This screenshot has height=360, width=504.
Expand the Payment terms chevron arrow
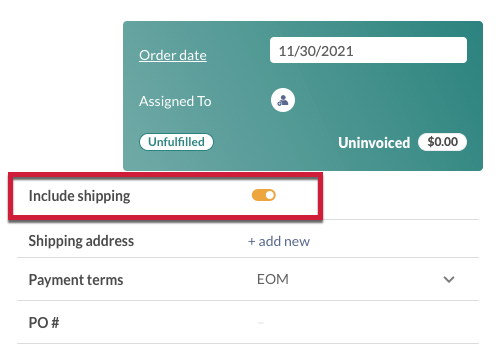click(449, 279)
